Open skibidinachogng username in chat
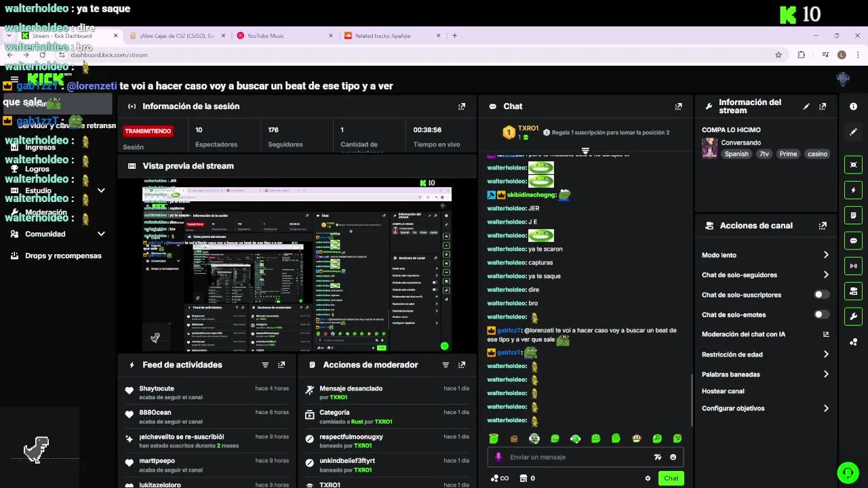The image size is (868, 488). coord(532,195)
